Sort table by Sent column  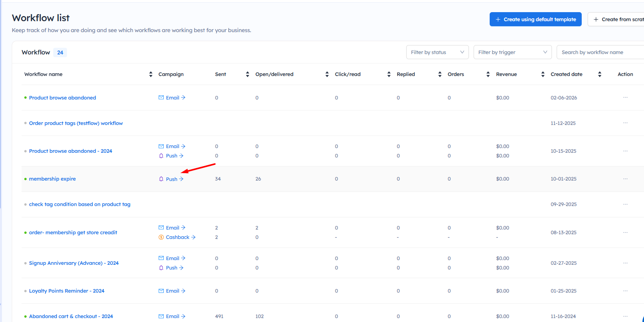pos(247,74)
